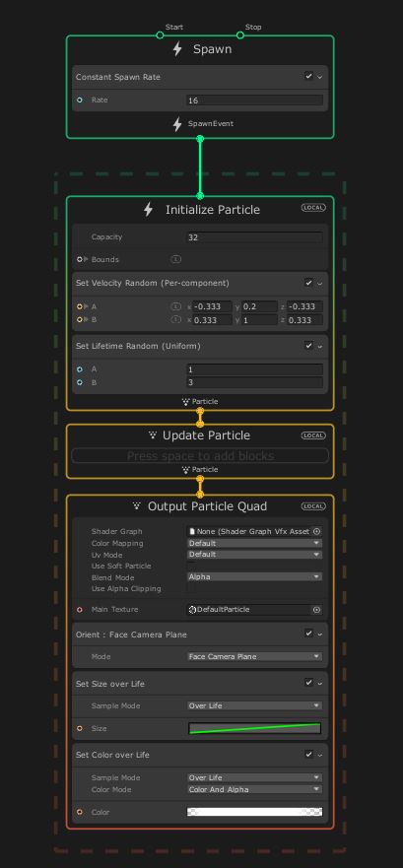Toggle LOCAL space on Update Particle
Image resolution: width=403 pixels, height=868 pixels.
(x=313, y=435)
